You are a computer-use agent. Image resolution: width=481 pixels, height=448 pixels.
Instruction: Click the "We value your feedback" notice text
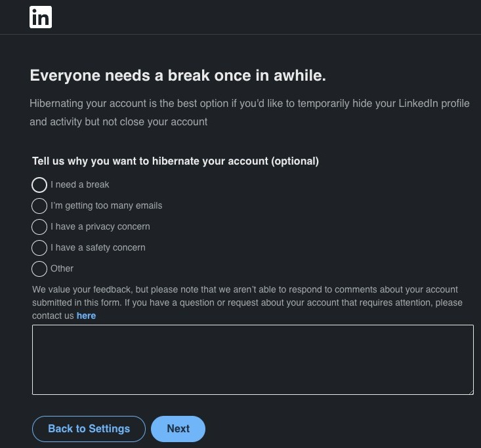pyautogui.click(x=247, y=296)
